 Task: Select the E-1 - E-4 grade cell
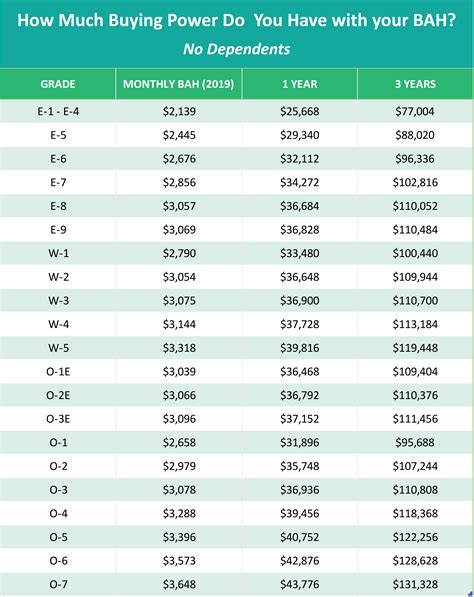[x=58, y=112]
